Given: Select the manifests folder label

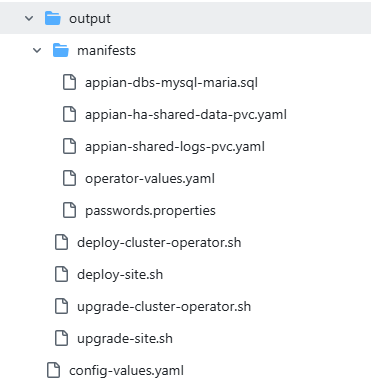Looking at the screenshot, I should pyautogui.click(x=106, y=51).
